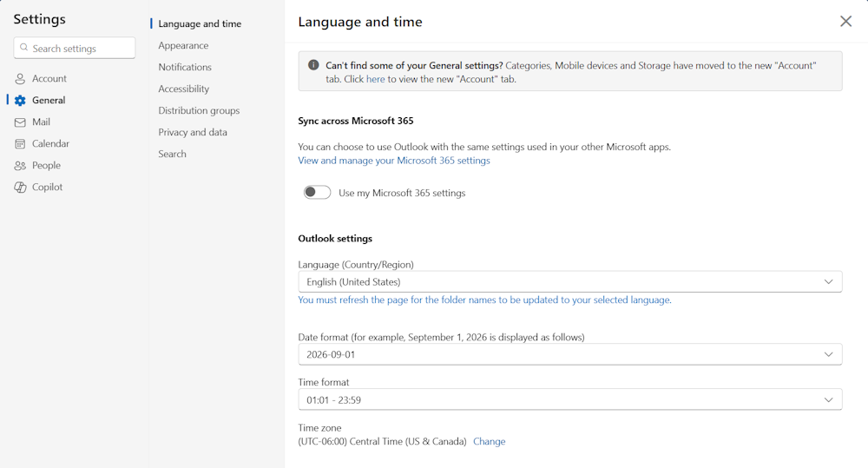The image size is (868, 468).
Task: Click the Account person icon
Action: pos(20,79)
